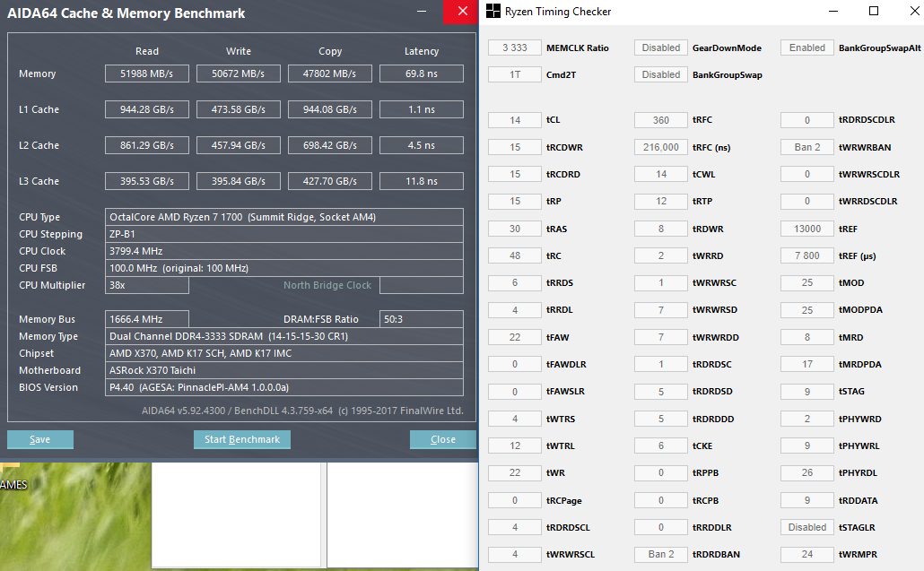The width and height of the screenshot is (924, 571).
Task: Click the BIOS Version field P4.40
Action: click(x=284, y=388)
